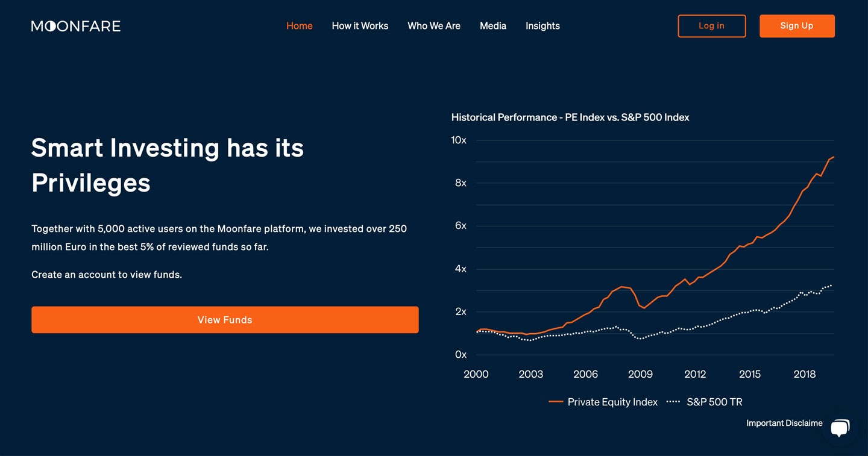Select the Private Equity Index legend entry

pos(603,402)
